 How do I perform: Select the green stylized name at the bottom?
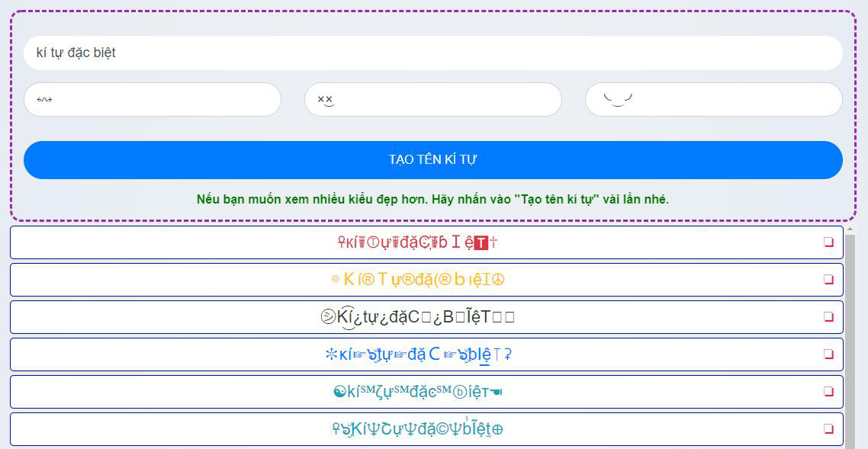point(418,428)
